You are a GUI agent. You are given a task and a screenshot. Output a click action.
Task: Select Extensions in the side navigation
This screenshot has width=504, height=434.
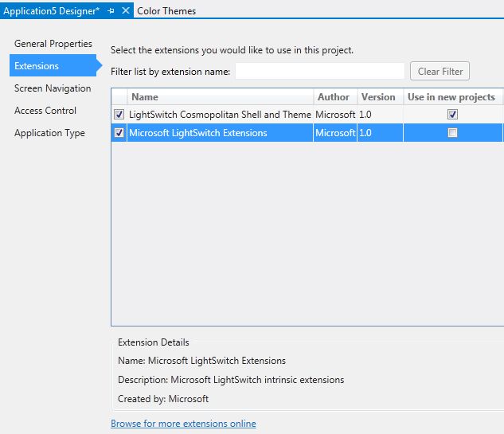(x=37, y=66)
